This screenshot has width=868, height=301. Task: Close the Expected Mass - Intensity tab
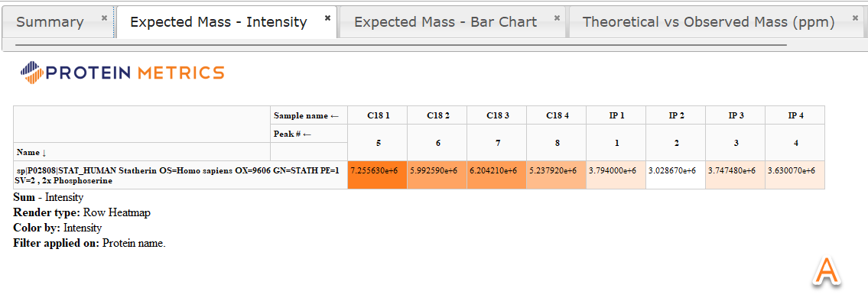[x=328, y=18]
